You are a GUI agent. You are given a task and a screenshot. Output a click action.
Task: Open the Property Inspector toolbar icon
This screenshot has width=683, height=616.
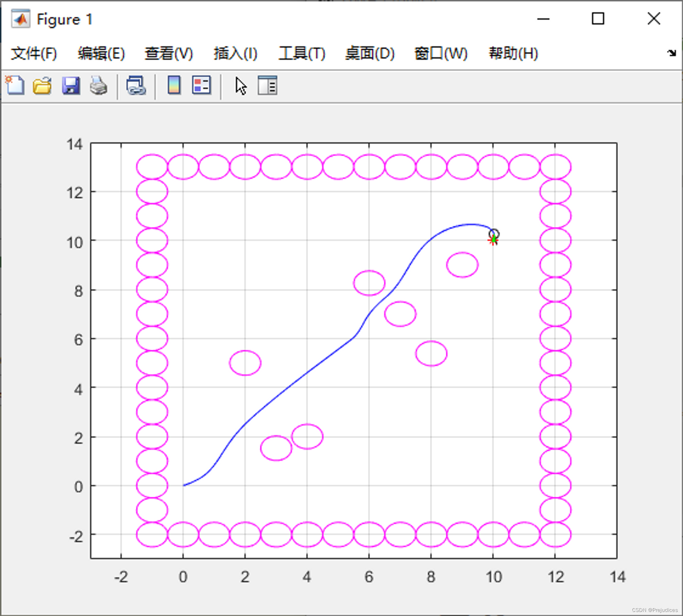pyautogui.click(x=267, y=85)
